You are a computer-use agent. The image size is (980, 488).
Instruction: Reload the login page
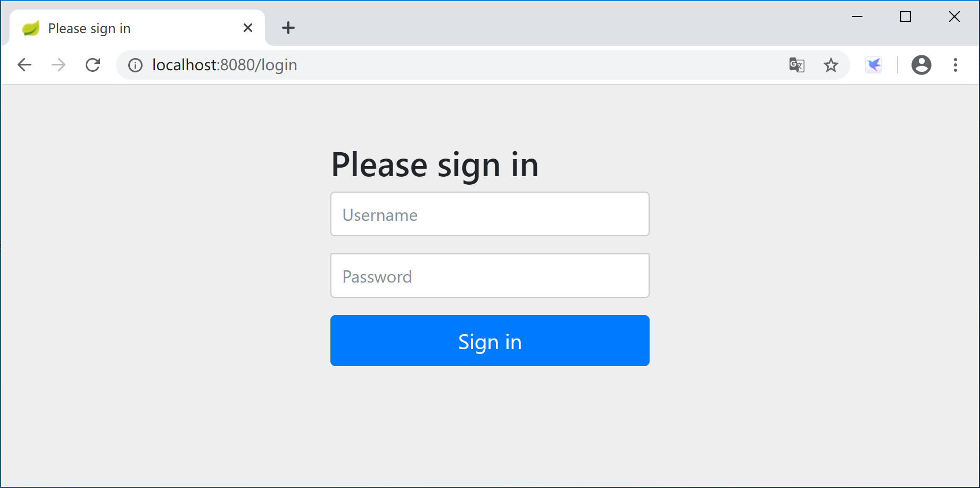pos(93,65)
